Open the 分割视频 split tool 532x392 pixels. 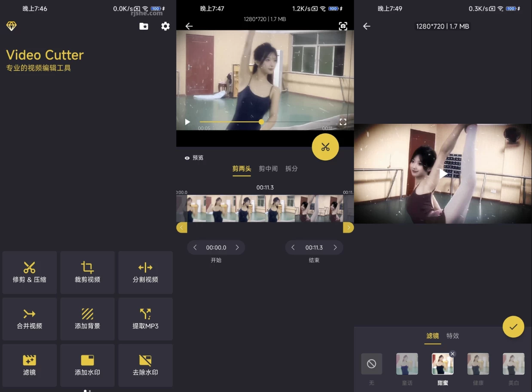coord(145,273)
